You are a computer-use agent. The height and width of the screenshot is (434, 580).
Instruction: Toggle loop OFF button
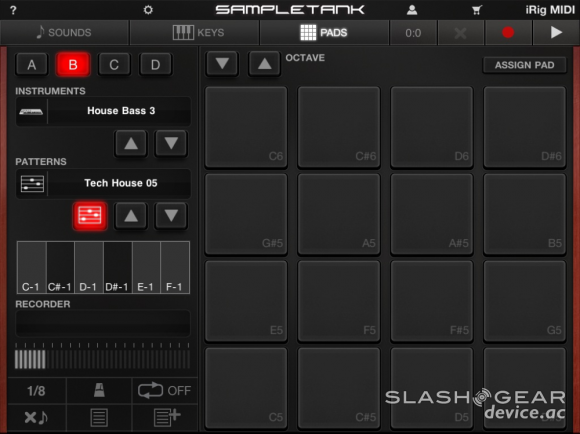165,391
